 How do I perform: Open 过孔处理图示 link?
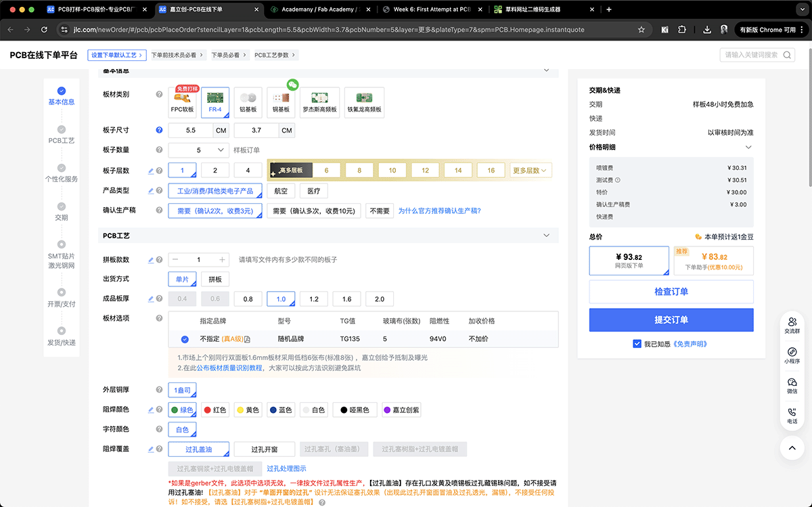point(286,468)
